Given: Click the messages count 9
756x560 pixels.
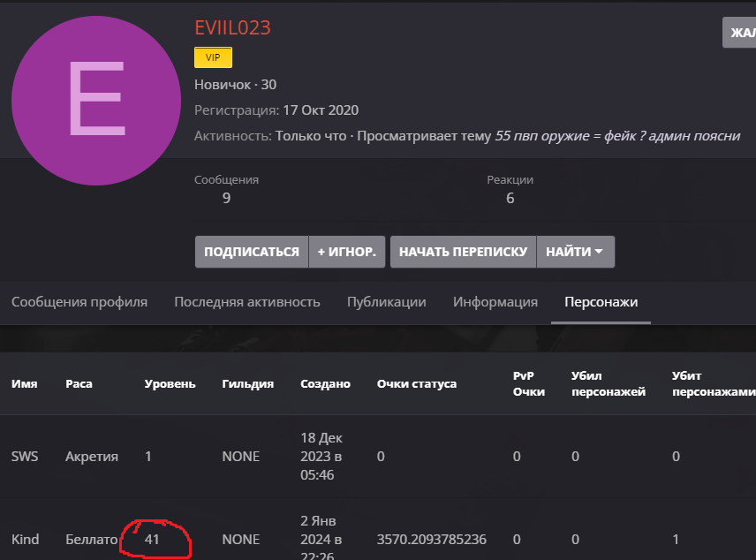Looking at the screenshot, I should coord(226,198).
